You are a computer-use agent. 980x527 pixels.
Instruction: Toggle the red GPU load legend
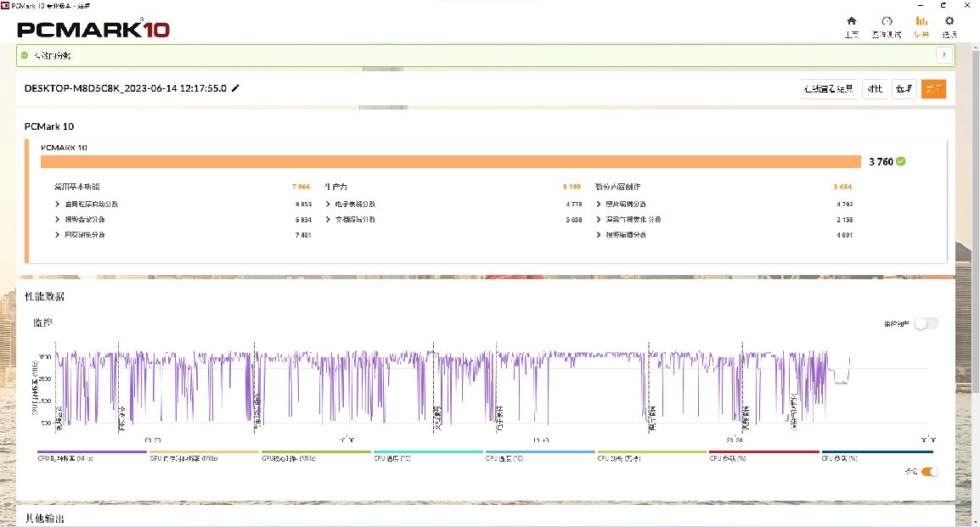click(763, 456)
